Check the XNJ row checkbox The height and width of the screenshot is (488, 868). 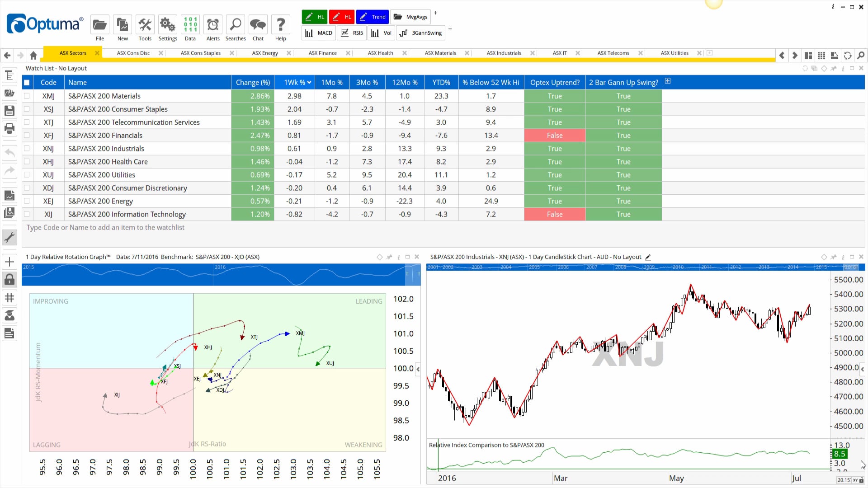pos(27,148)
